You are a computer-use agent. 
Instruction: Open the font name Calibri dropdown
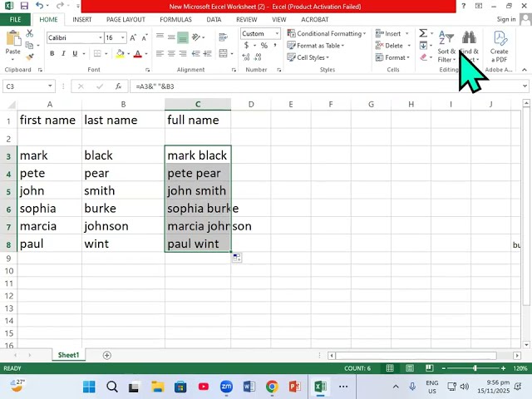101,37
